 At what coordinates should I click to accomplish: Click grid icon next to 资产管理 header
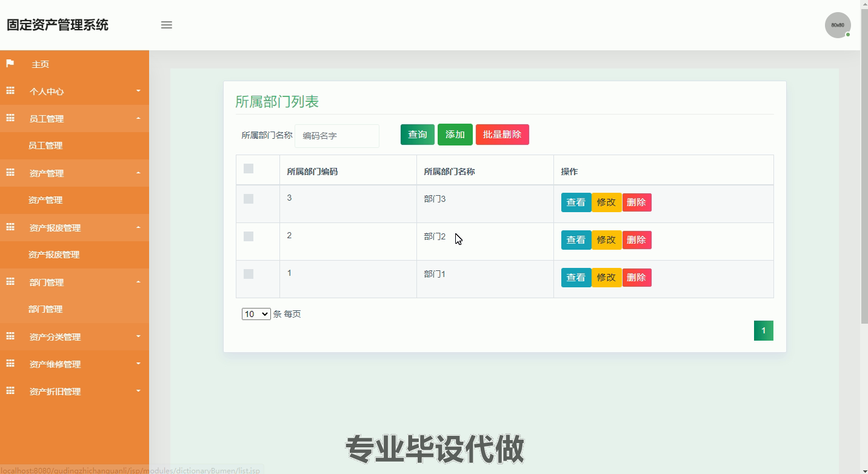click(x=10, y=173)
